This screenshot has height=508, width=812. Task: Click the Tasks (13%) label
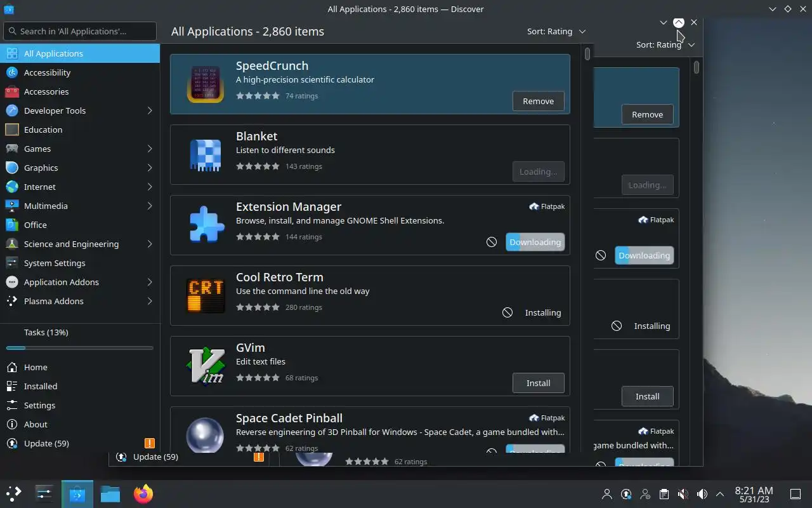[46, 332]
